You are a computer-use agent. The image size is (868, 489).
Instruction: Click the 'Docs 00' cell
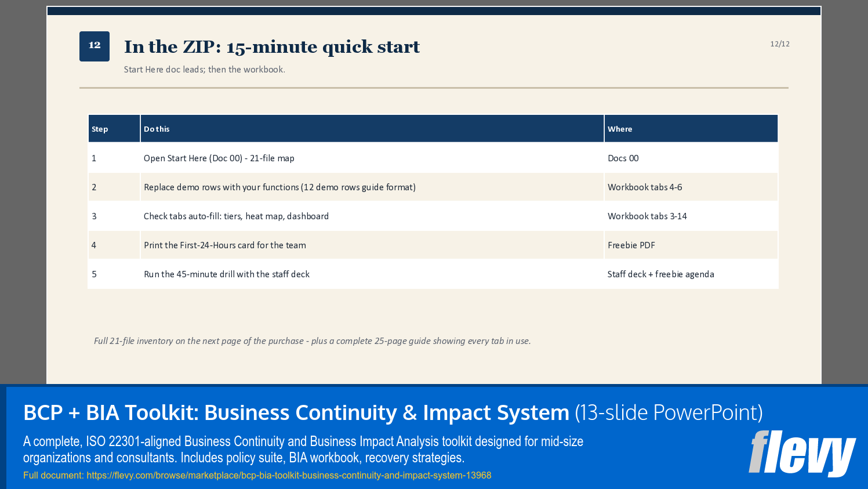pos(691,158)
